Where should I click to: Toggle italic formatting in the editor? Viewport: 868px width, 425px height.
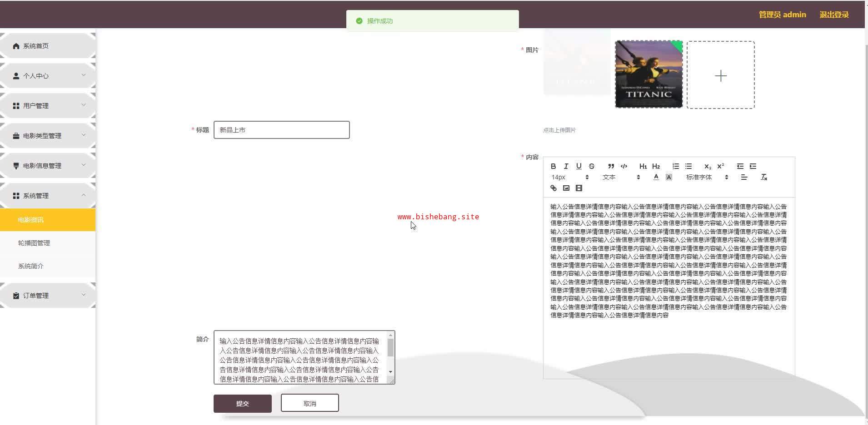(566, 166)
